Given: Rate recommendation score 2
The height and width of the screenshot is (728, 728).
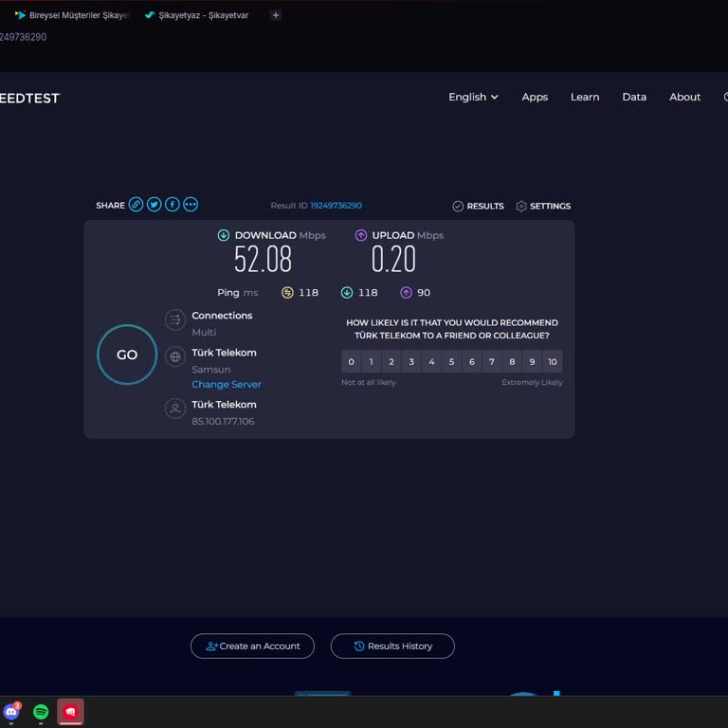Looking at the screenshot, I should (391, 362).
